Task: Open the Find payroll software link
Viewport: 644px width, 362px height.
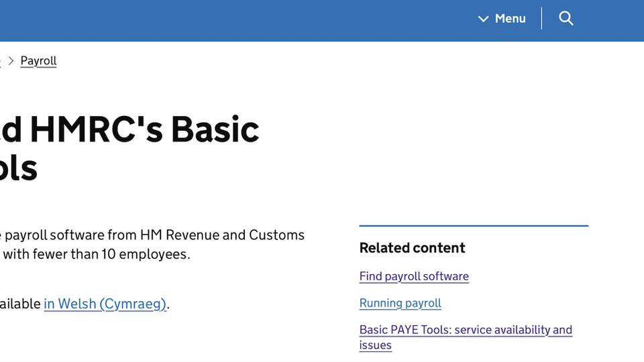Action: tap(414, 276)
